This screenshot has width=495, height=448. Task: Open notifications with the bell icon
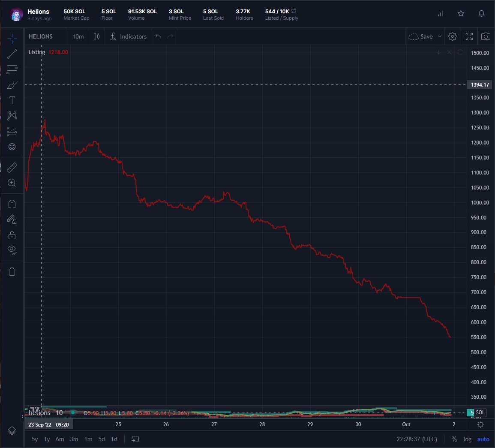click(481, 13)
